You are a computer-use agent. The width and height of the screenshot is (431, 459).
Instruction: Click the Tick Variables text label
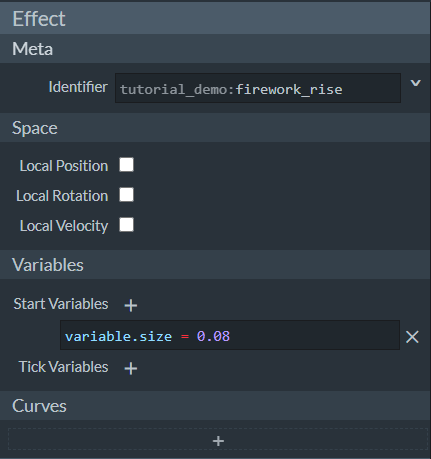(63, 367)
